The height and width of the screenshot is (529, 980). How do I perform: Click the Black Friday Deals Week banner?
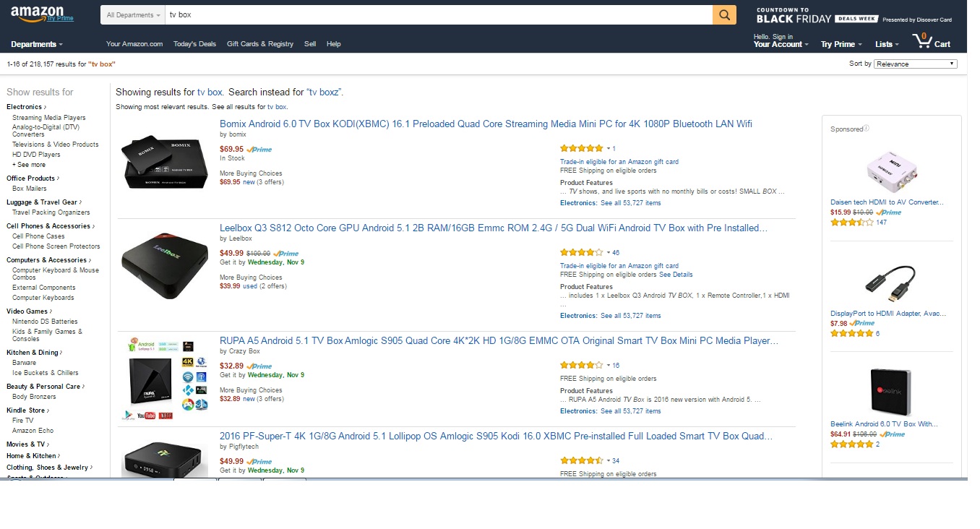854,16
